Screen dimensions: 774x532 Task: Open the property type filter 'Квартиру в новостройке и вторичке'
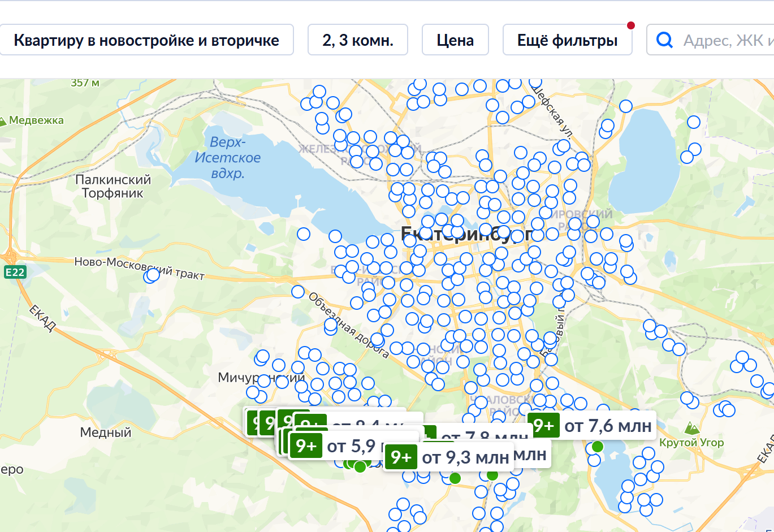tap(146, 40)
